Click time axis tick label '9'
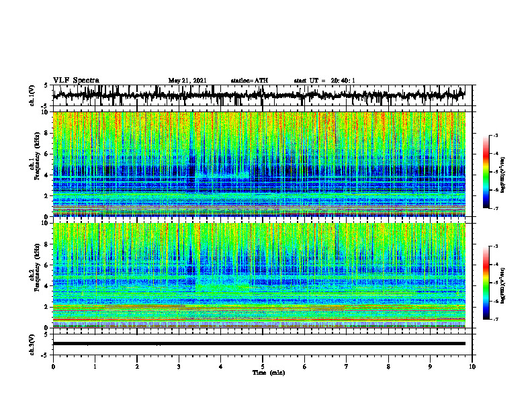This screenshot has width=532, height=411. 430,367
